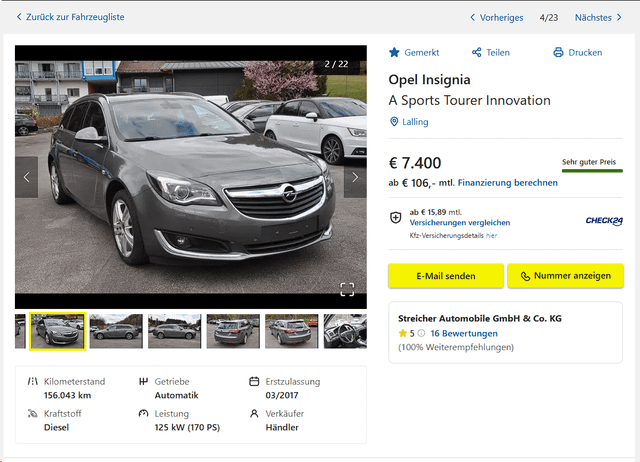Click the 'Automatik' Getriebe value
Viewport: 640px width, 462px height.
[x=176, y=395]
